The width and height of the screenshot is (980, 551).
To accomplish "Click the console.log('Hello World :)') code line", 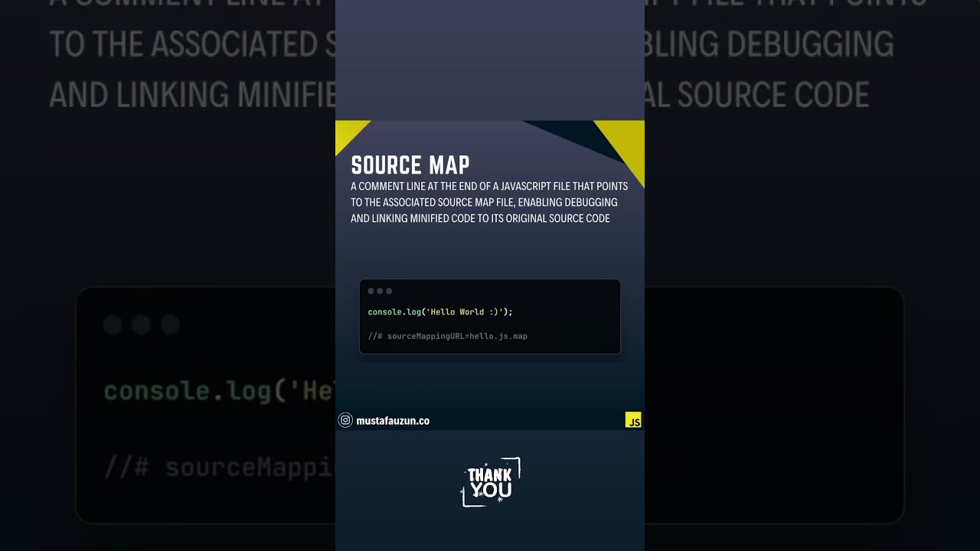I will [x=440, y=312].
